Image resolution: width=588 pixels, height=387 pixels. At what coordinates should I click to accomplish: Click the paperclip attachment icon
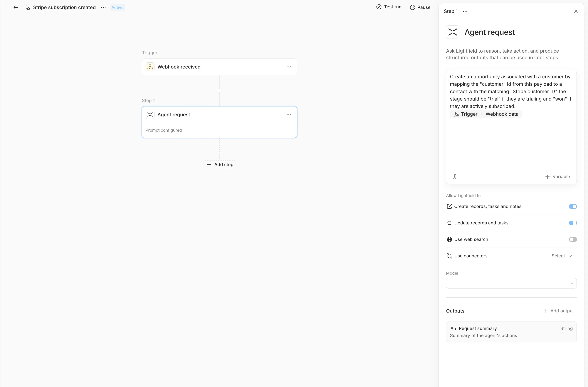[454, 177]
